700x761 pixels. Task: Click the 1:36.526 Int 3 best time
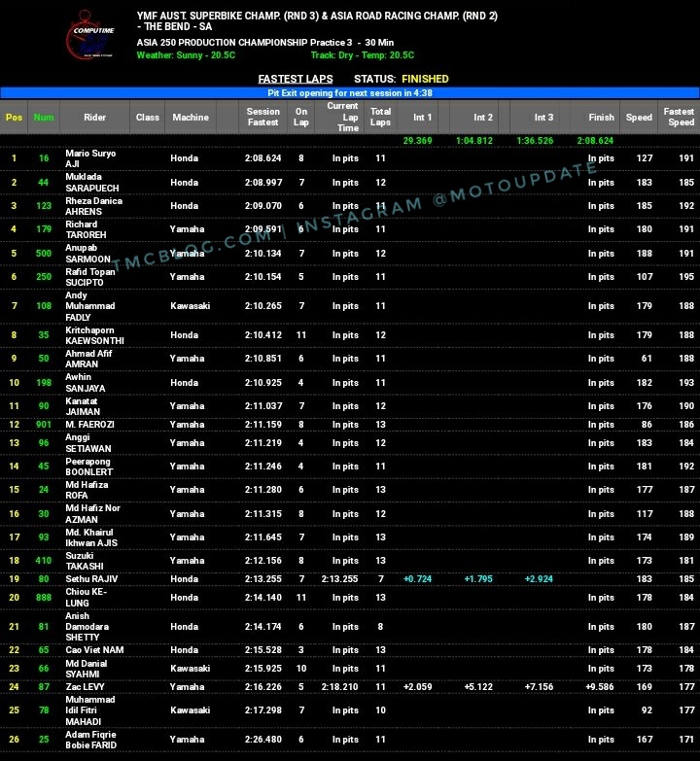click(535, 141)
